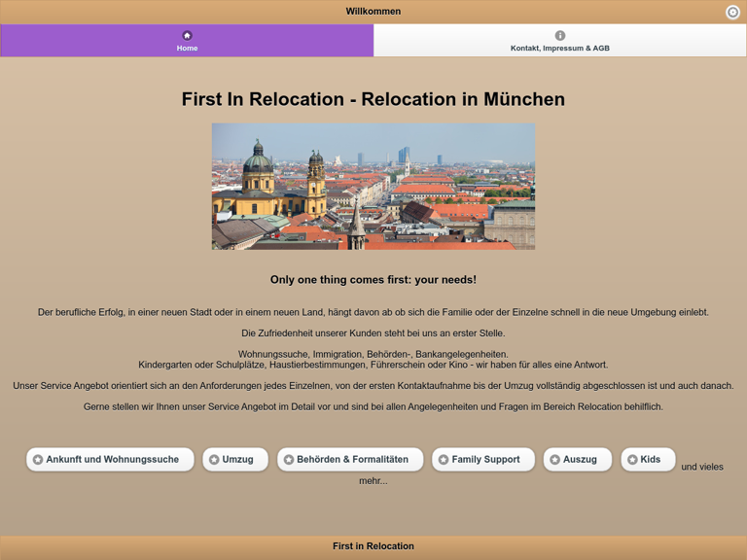Click star icon on Ankunft und Wohnungssuche

pos(38,460)
